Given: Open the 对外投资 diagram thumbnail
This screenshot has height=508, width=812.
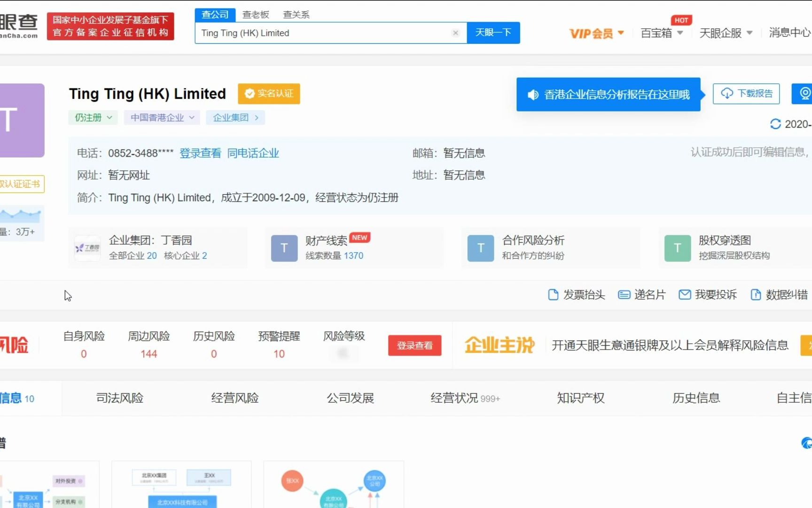Looking at the screenshot, I should [x=49, y=484].
